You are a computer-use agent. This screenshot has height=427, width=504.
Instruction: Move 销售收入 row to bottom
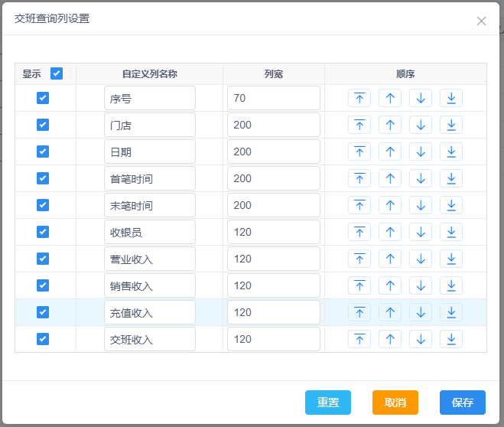(x=451, y=285)
